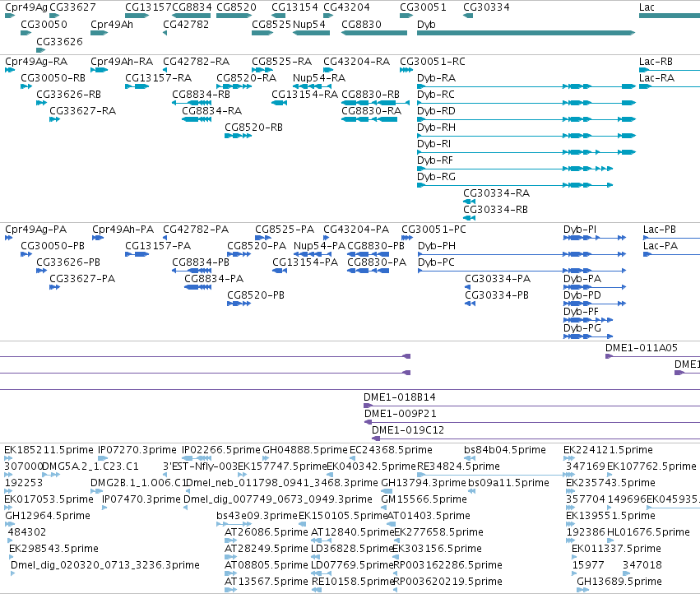The height and width of the screenshot is (594, 700).
Task: Click the "CG42782" gene label
Action: (x=186, y=25)
